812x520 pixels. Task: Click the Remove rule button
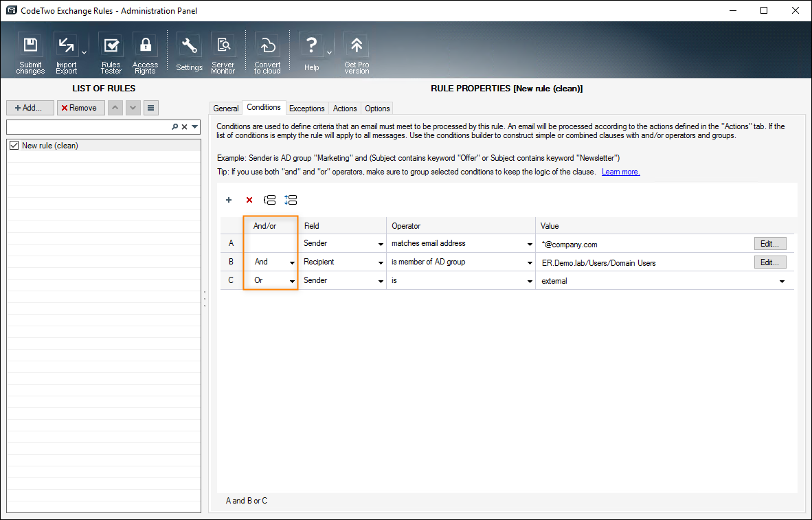[x=81, y=108]
